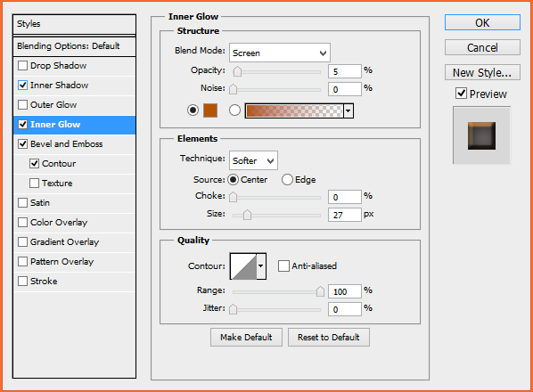The height and width of the screenshot is (392, 533).
Task: Click the orange-to-transparent gradient bar
Action: point(294,111)
